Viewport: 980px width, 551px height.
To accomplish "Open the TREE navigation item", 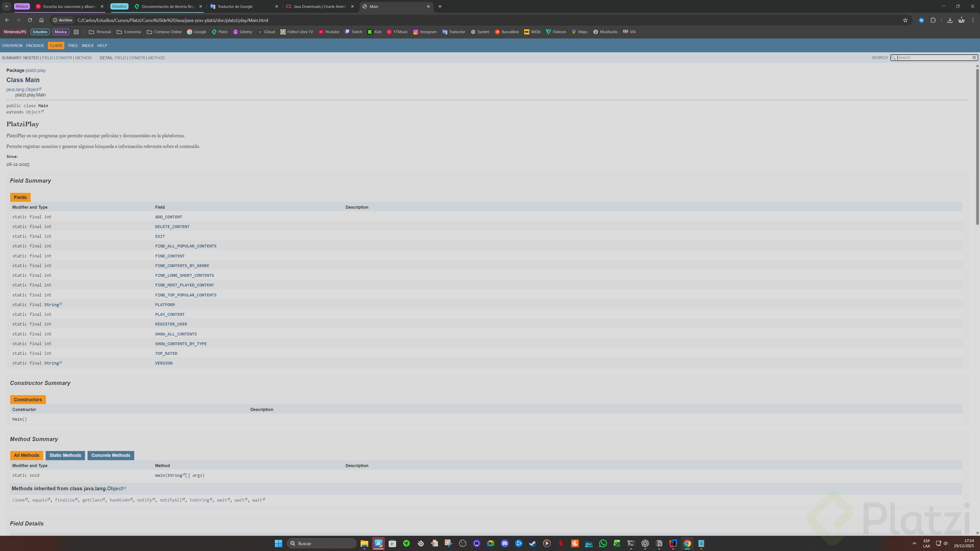I will (x=73, y=46).
